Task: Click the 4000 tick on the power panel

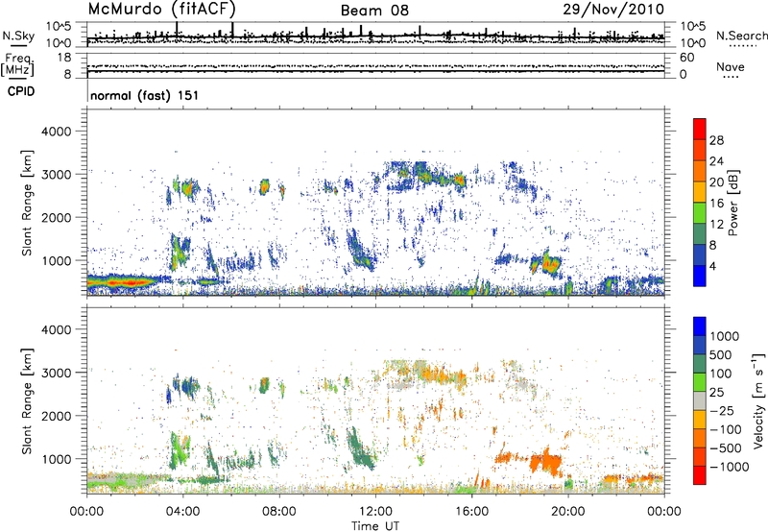Action: 59,132
